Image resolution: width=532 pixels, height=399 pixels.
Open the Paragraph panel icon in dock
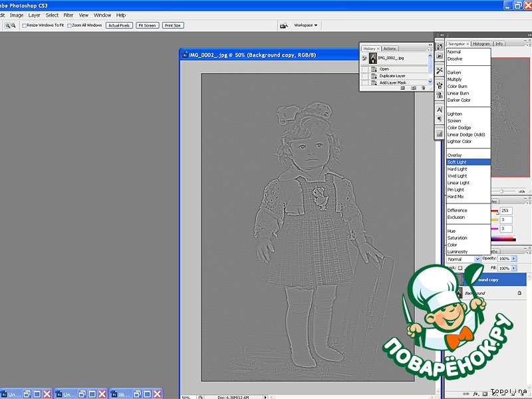coord(440,120)
